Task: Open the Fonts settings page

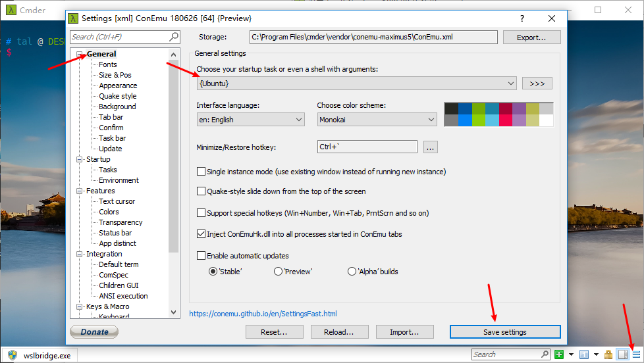Action: [x=107, y=64]
